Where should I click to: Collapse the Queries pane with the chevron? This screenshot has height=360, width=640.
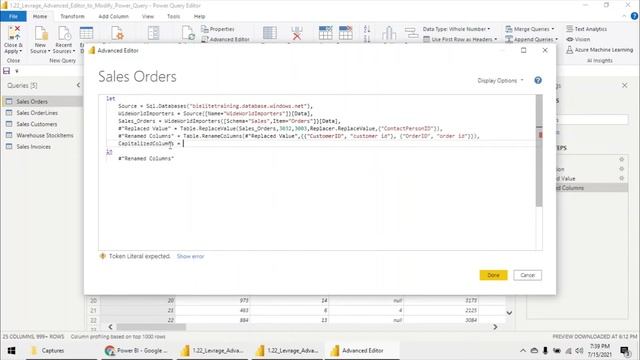[x=78, y=85]
